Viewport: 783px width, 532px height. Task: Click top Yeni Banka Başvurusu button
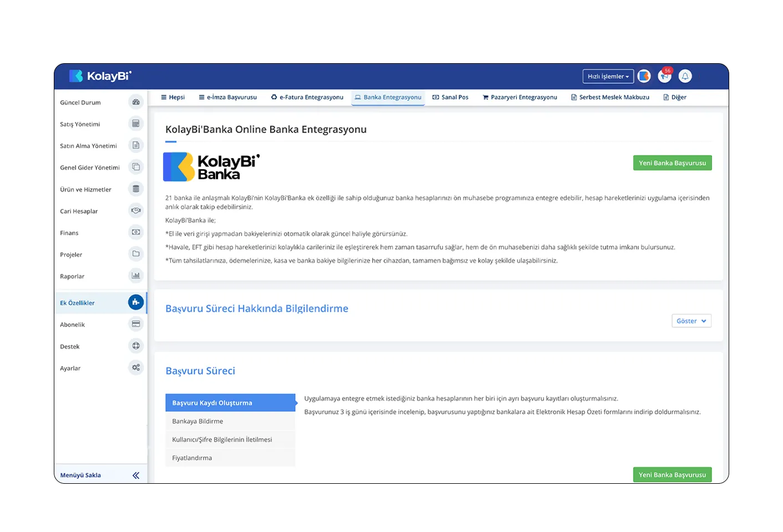673,163
